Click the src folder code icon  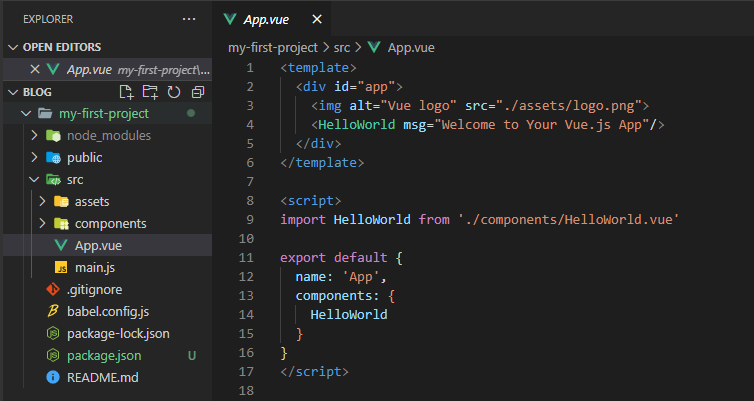(x=53, y=179)
